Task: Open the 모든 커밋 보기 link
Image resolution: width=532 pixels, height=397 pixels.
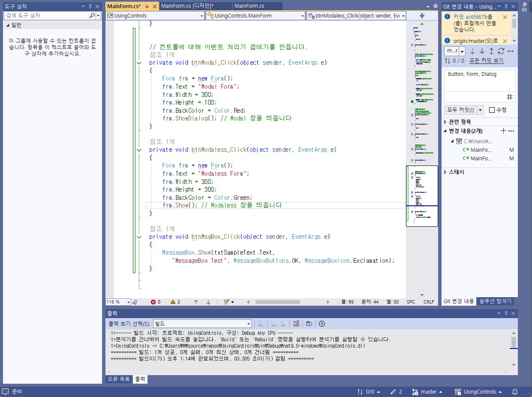Action: (486, 61)
